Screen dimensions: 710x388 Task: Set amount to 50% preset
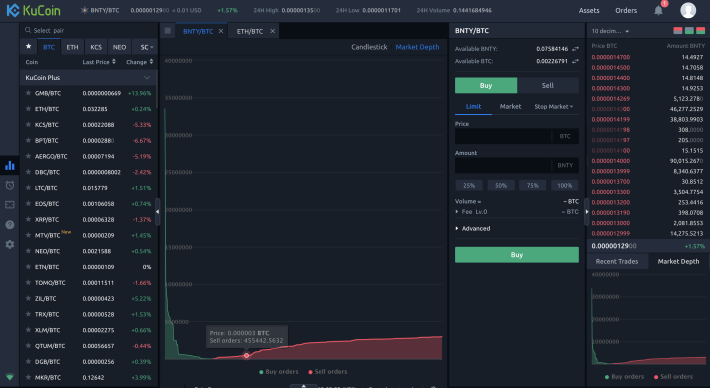click(x=501, y=186)
